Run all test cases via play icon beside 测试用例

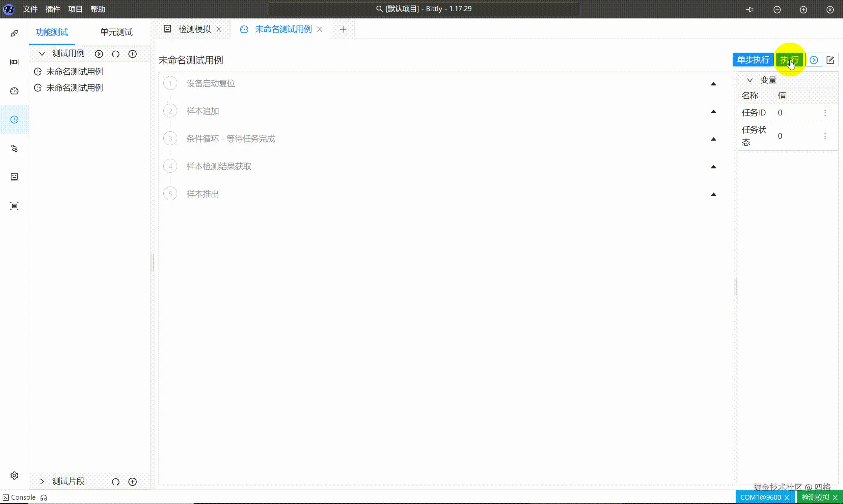[x=99, y=54]
